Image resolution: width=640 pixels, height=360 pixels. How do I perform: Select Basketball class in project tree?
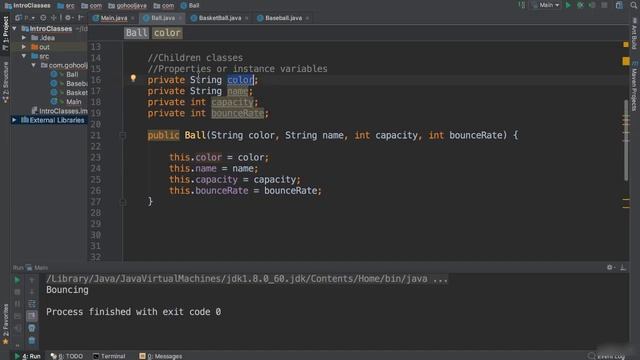click(69, 93)
